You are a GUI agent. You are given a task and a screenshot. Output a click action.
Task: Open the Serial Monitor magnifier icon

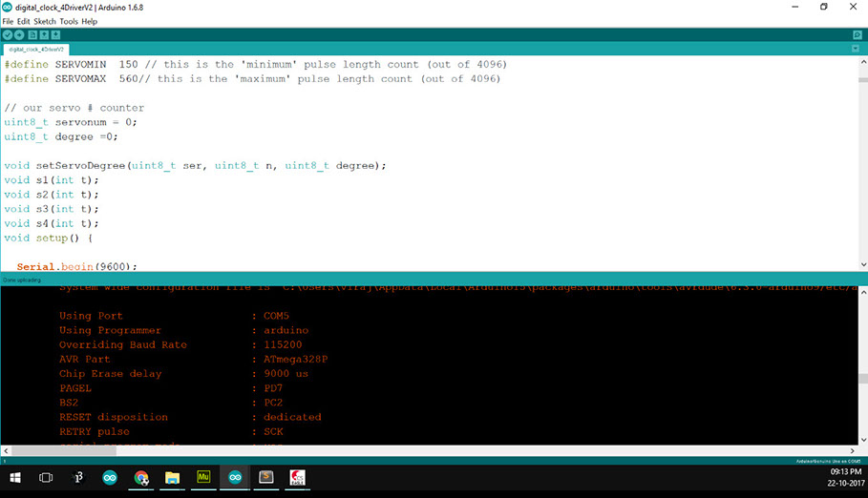coord(857,35)
